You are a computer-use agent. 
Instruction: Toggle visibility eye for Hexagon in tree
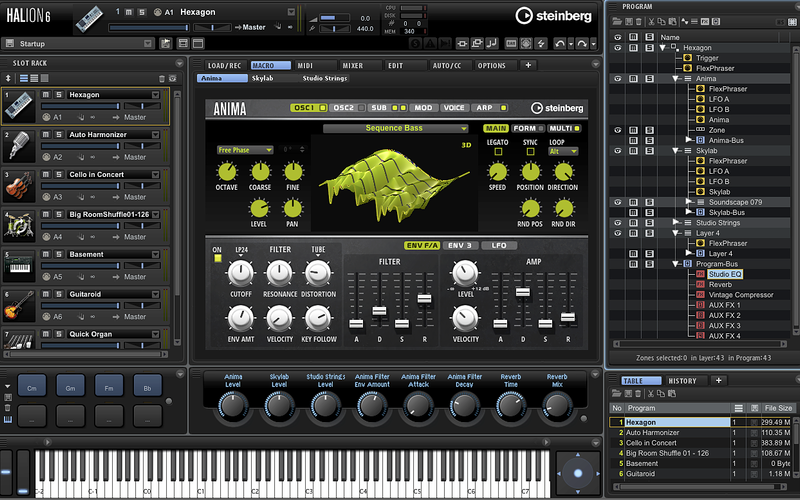[x=618, y=48]
